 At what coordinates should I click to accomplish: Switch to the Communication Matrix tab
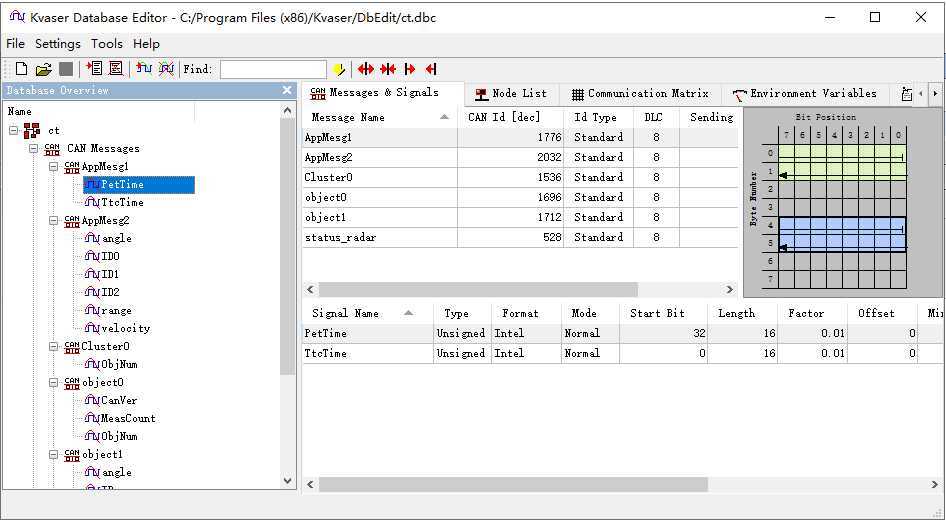click(639, 94)
